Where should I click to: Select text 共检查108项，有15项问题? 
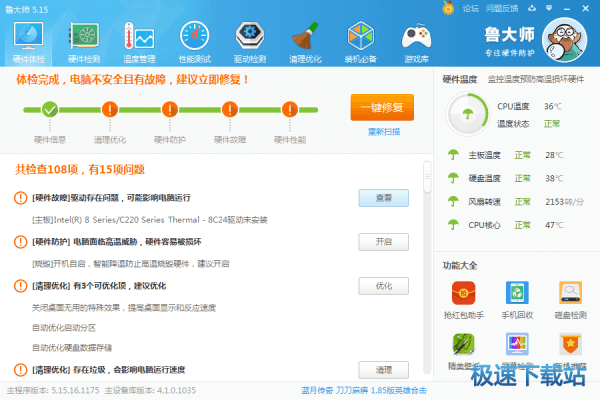80,170
